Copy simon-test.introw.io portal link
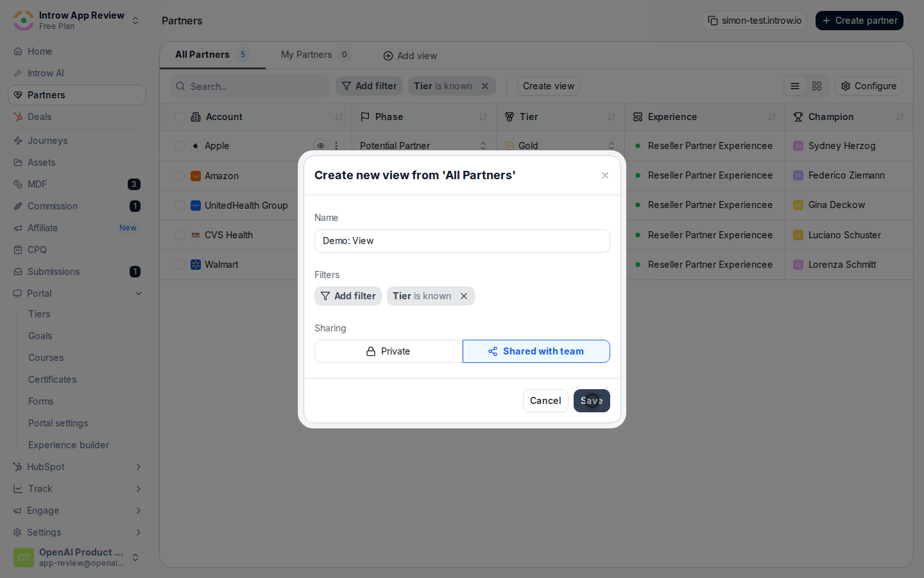 tap(755, 21)
